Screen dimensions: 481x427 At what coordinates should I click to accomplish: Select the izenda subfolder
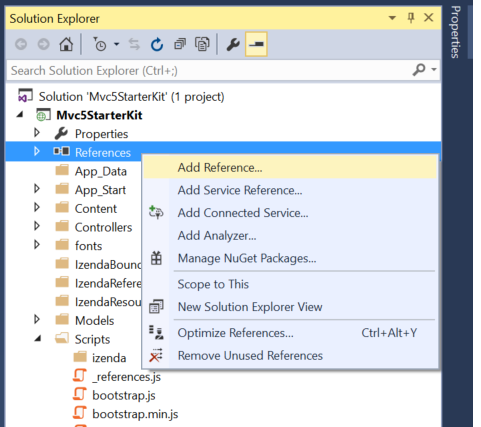tap(109, 358)
